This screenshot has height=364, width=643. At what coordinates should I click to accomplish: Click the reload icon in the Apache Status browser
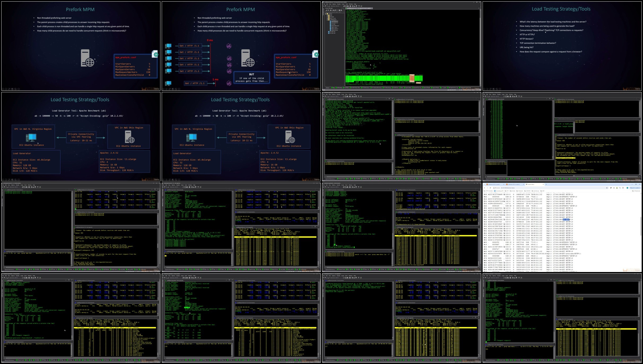[x=490, y=188]
